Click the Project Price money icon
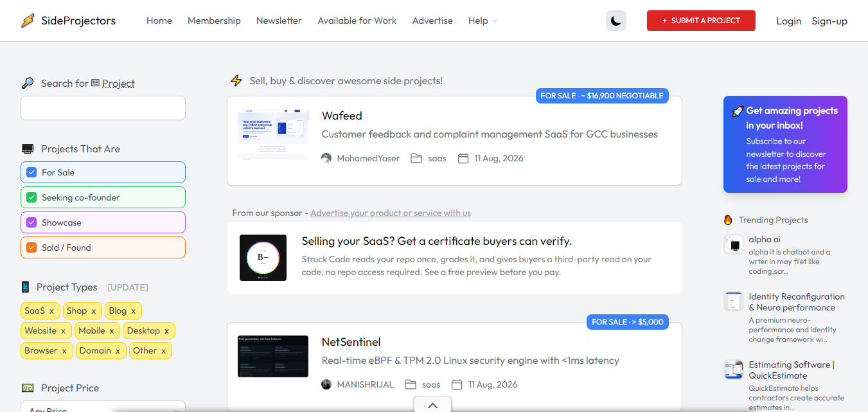Viewport: 868px width, 412px height. point(28,388)
